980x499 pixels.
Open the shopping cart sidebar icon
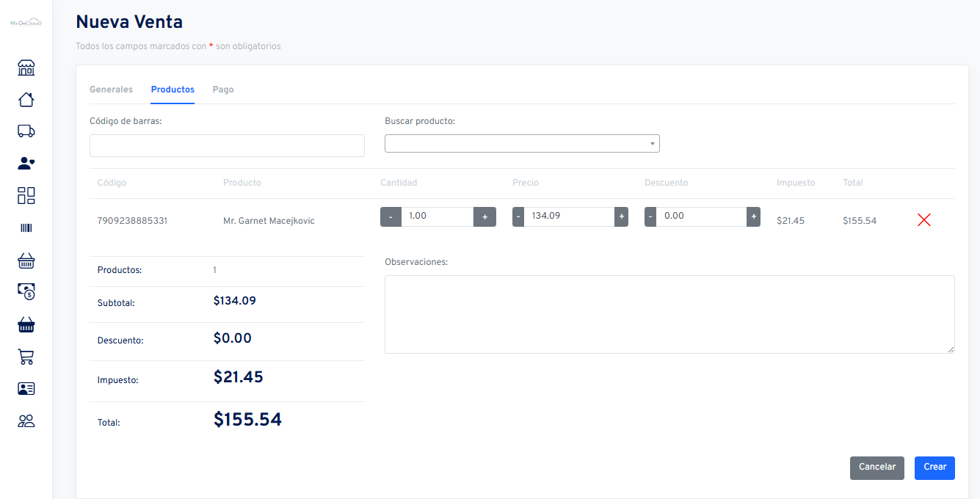(26, 357)
